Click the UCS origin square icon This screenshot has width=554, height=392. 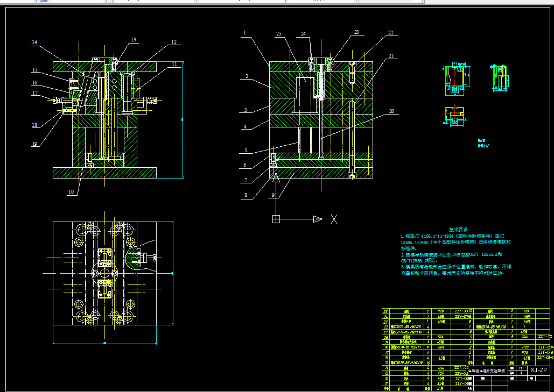coord(276,219)
